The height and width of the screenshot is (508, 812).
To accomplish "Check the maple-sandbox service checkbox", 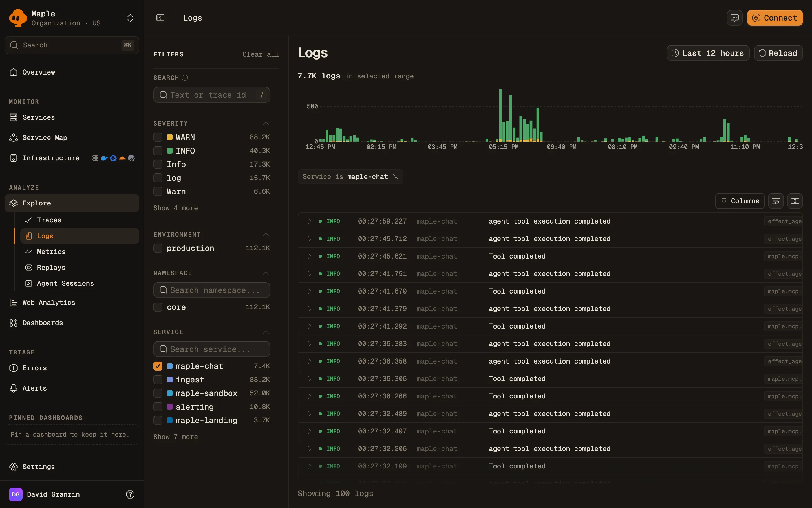I will [158, 393].
